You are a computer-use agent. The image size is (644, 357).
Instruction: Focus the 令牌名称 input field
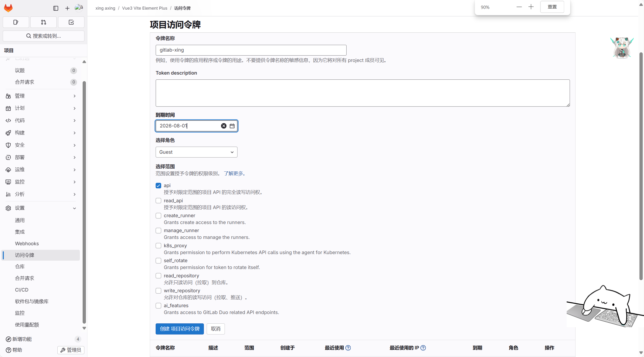251,50
